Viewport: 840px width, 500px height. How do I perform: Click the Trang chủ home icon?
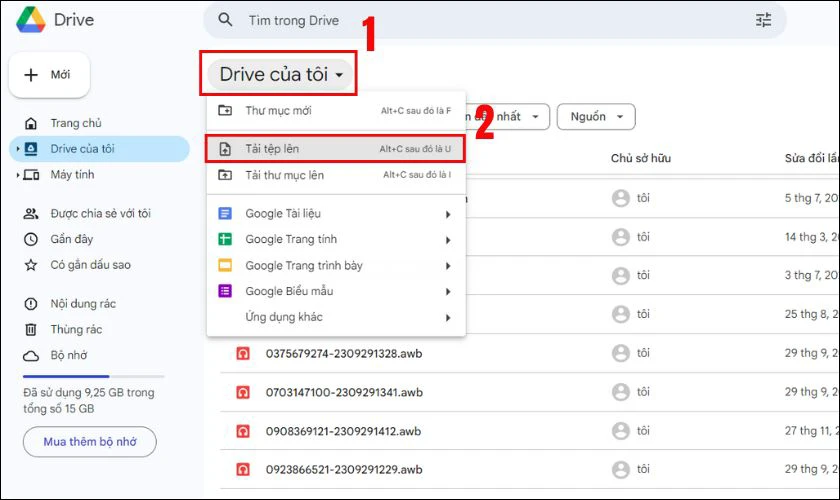31,123
